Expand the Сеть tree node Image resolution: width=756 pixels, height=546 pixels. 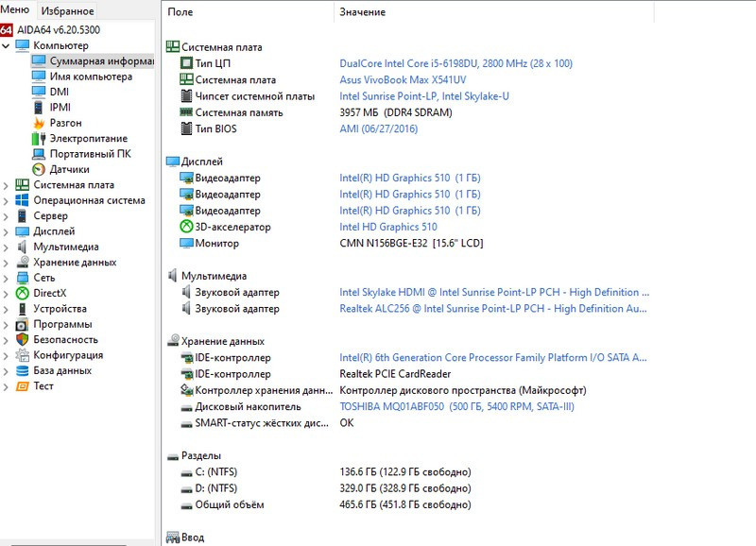(x=7, y=278)
